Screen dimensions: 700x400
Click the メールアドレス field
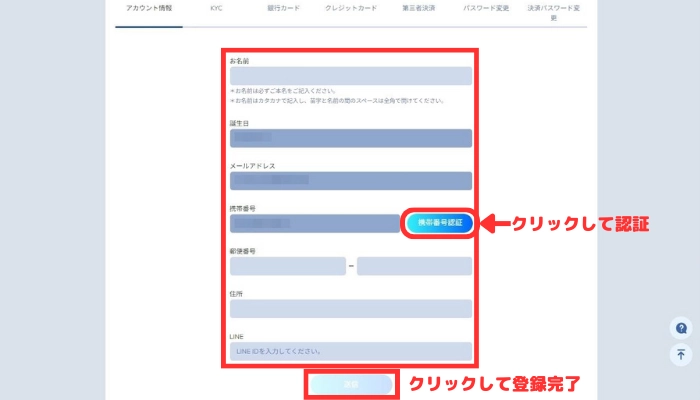click(x=351, y=181)
